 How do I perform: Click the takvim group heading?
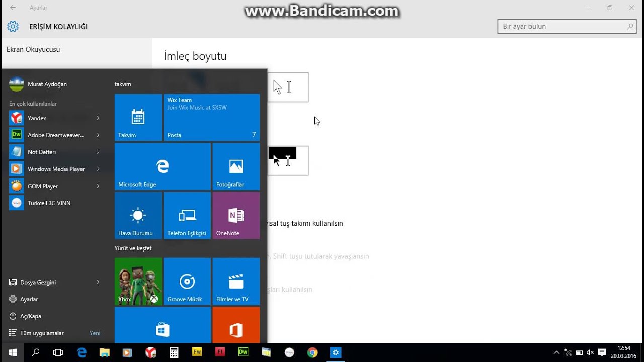[x=123, y=84]
